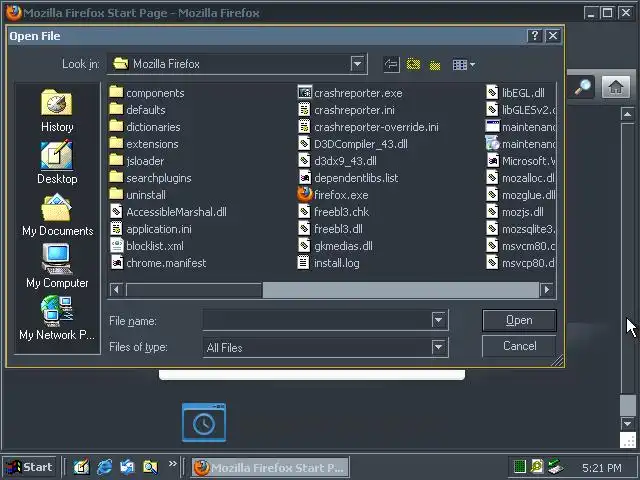
Task: Click Outlook Express quick launch icon
Action: [x=127, y=467]
